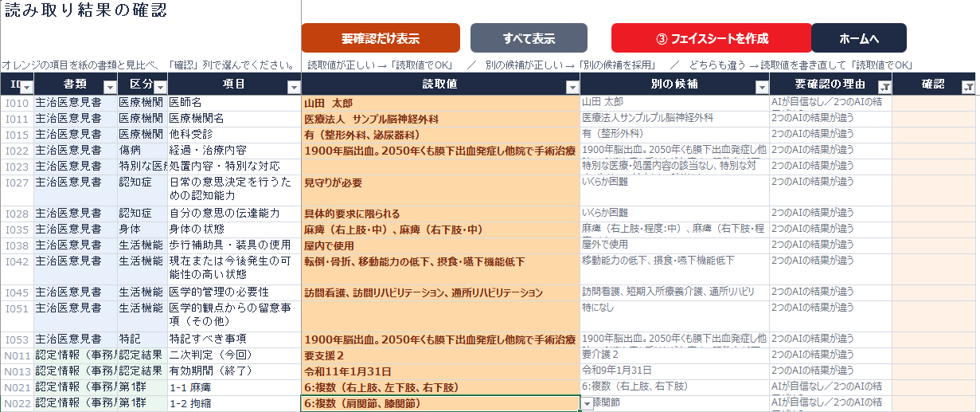Select the 読取値 cell 山田 太郎
The image size is (980, 412).
[x=440, y=103]
